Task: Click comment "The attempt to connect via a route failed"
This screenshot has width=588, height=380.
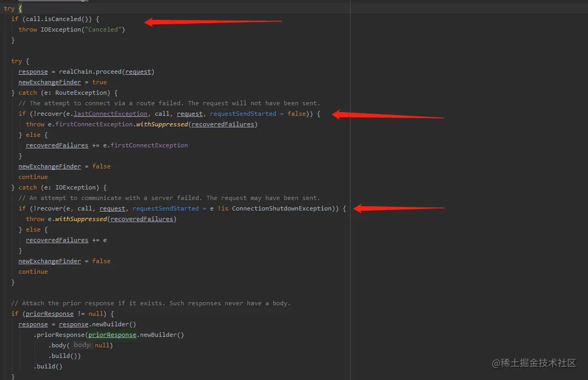Action: 106,103
